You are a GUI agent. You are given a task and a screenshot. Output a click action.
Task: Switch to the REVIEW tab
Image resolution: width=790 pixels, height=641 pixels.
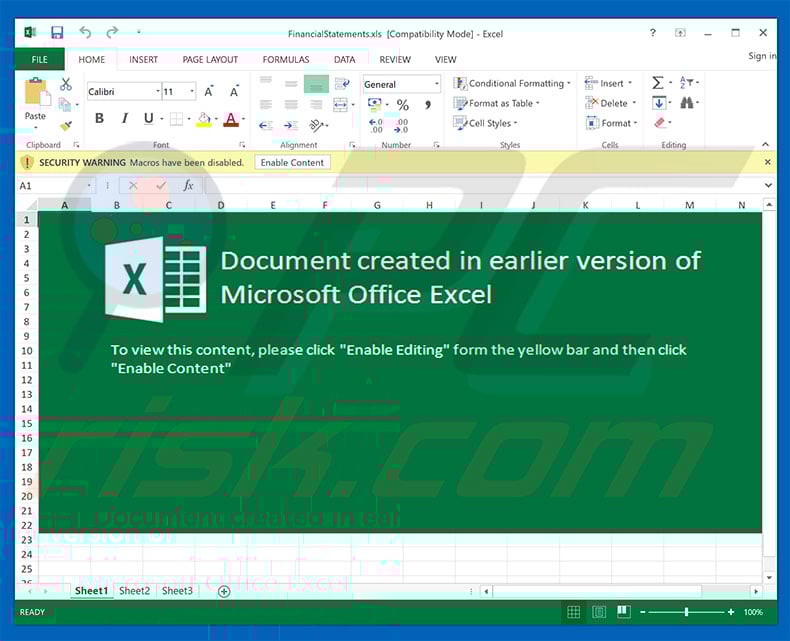point(395,59)
